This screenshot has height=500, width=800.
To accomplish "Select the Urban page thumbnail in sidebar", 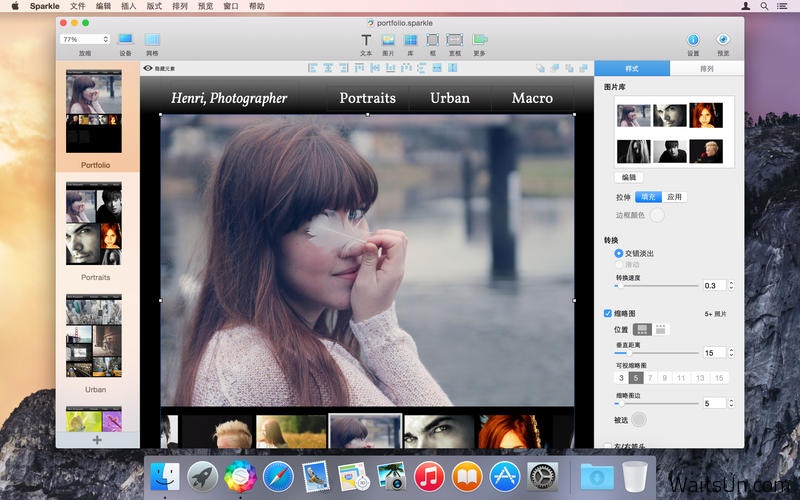I will 94,335.
